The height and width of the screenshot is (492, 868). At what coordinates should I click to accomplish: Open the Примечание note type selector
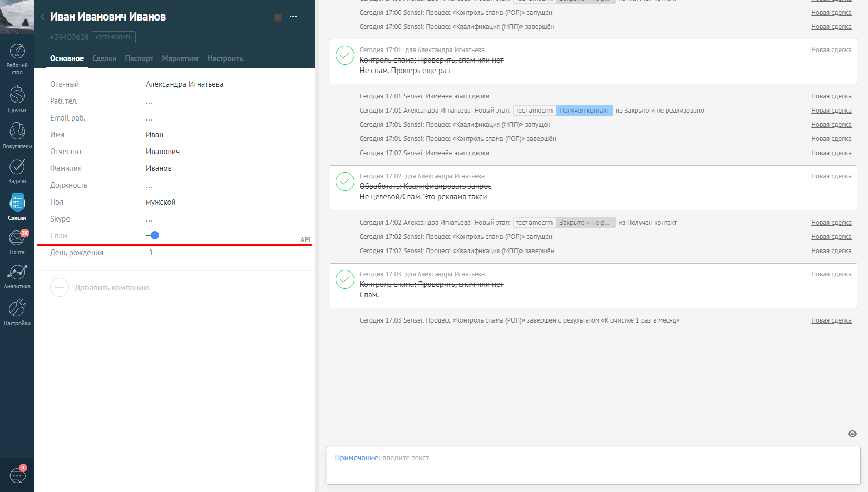pos(357,458)
